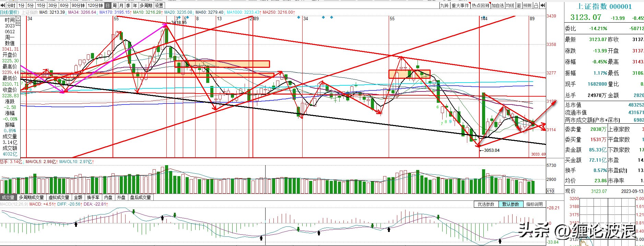Select the 外盘 tab
The width and height of the screenshot is (644, 246).
tap(121, 197)
